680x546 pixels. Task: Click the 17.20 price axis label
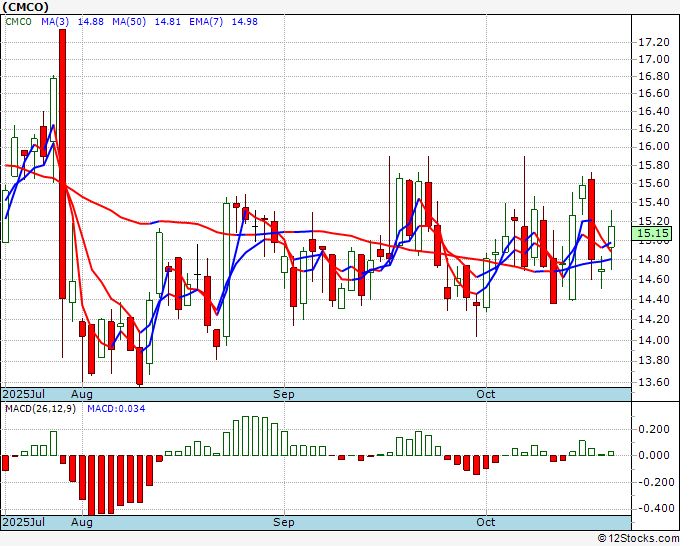654,43
